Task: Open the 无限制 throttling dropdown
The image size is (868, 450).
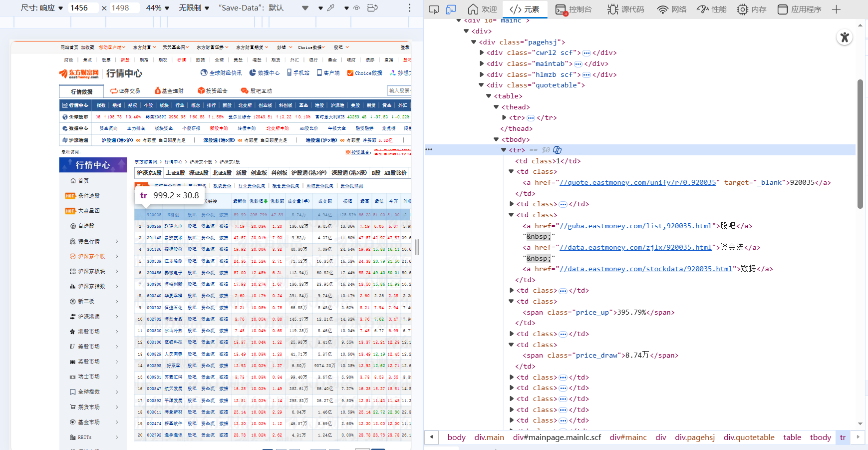Action: pyautogui.click(x=194, y=8)
